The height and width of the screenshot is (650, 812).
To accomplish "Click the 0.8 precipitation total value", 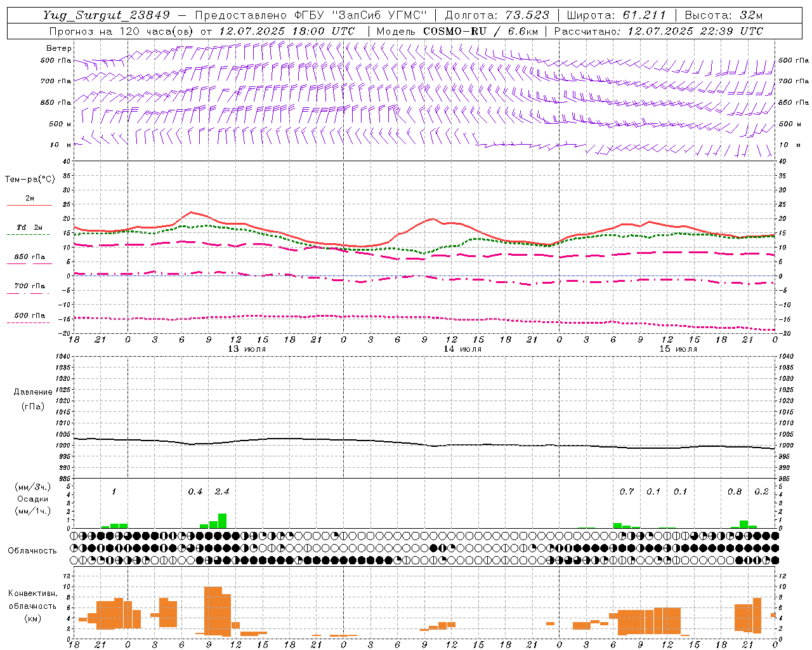I will [735, 492].
